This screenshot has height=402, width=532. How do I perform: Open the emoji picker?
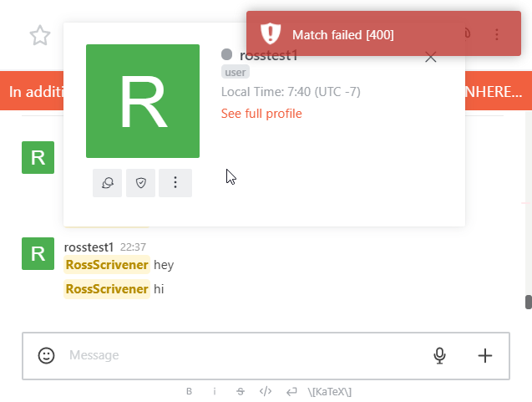[x=47, y=355]
